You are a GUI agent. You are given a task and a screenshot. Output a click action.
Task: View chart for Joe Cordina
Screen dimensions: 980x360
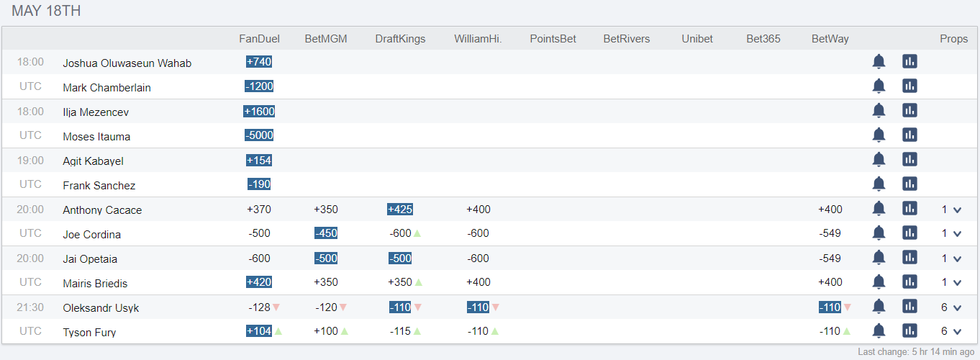pos(909,233)
